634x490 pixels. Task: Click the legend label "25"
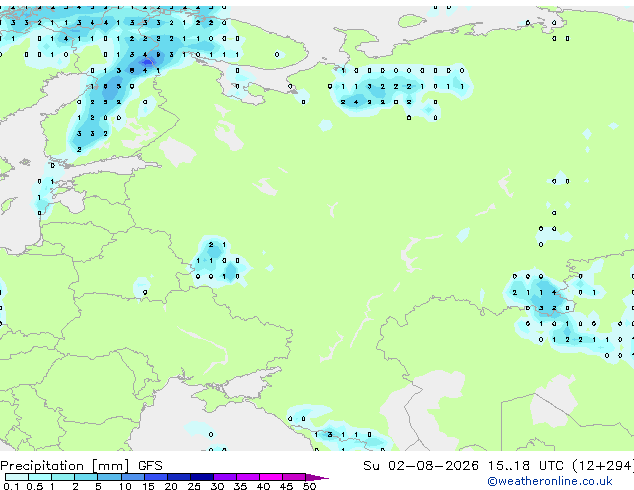194,486
